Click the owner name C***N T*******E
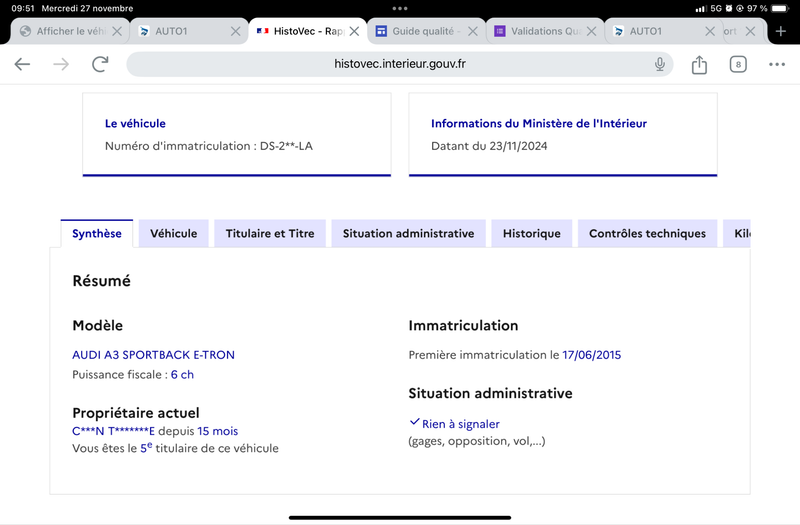 113,431
